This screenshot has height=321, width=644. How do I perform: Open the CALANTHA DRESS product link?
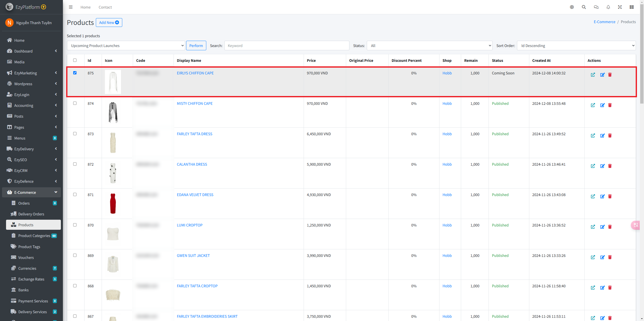tap(192, 164)
